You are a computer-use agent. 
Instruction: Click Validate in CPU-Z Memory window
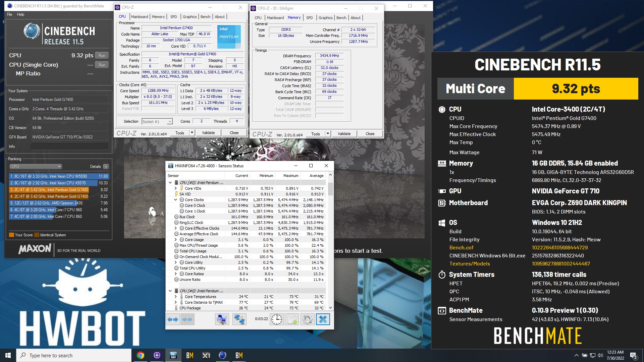coord(344,134)
